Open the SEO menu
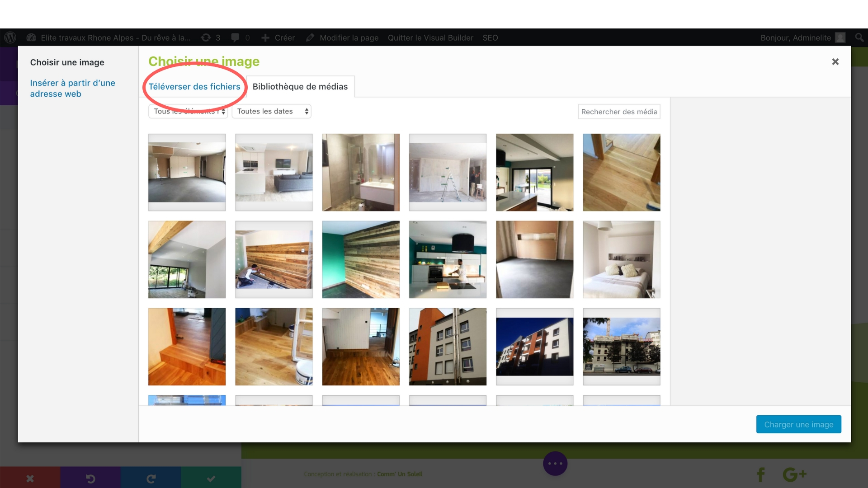 coord(490,38)
